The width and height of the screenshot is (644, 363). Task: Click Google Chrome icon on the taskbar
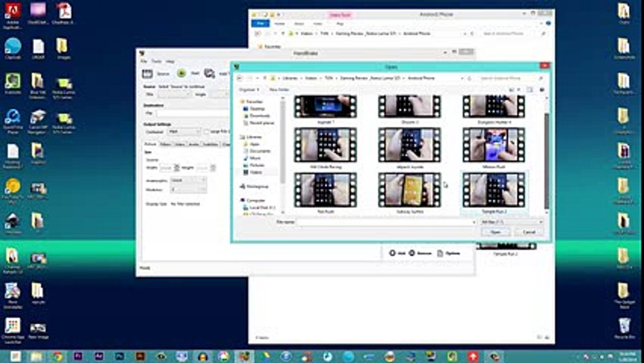[x=57, y=356]
